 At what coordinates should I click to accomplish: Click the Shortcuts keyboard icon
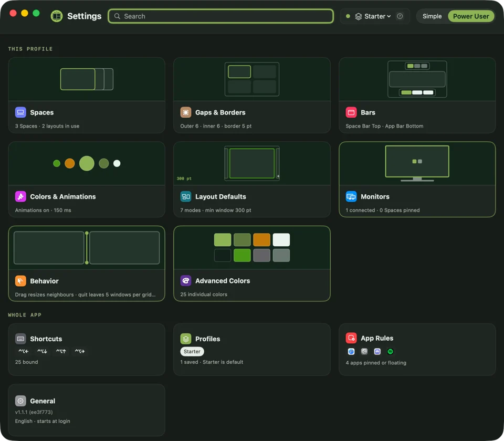(20, 339)
